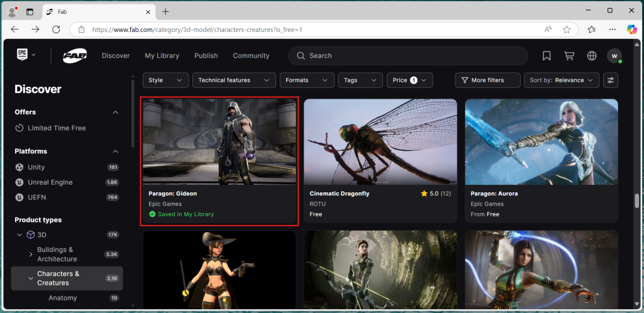Open the Formats filter dropdown
644x313 pixels.
point(307,80)
